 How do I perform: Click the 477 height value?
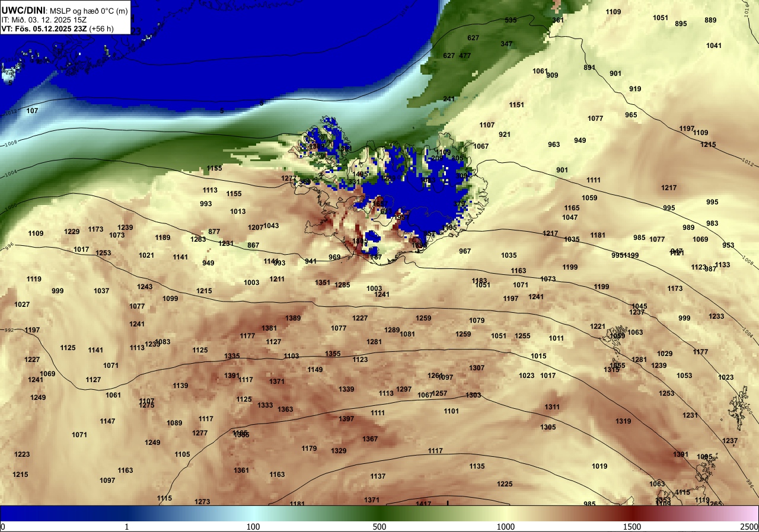[465, 56]
